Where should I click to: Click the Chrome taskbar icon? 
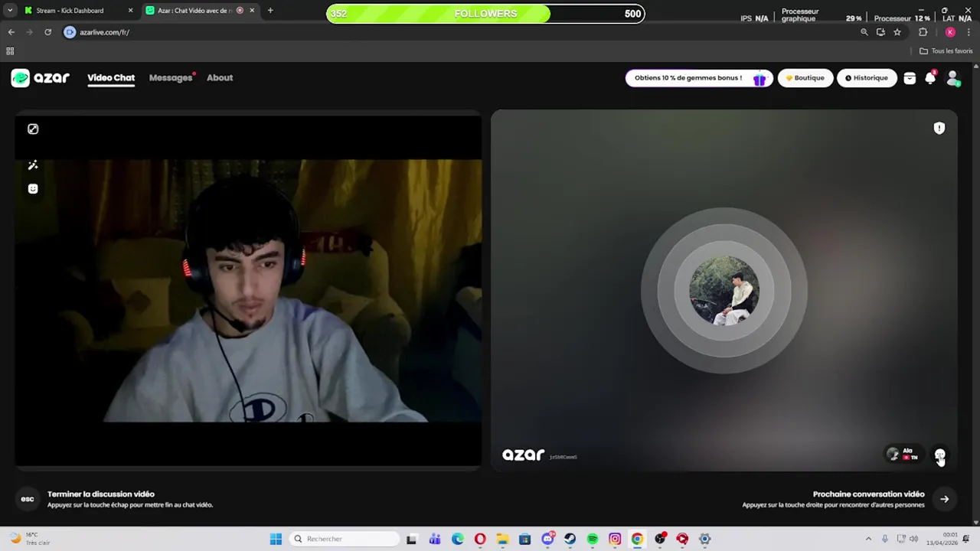[637, 539]
